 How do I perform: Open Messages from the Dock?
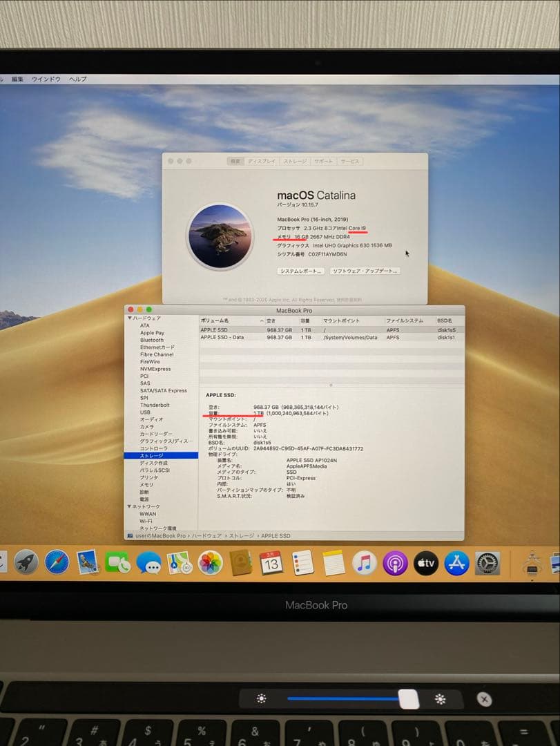point(151,564)
